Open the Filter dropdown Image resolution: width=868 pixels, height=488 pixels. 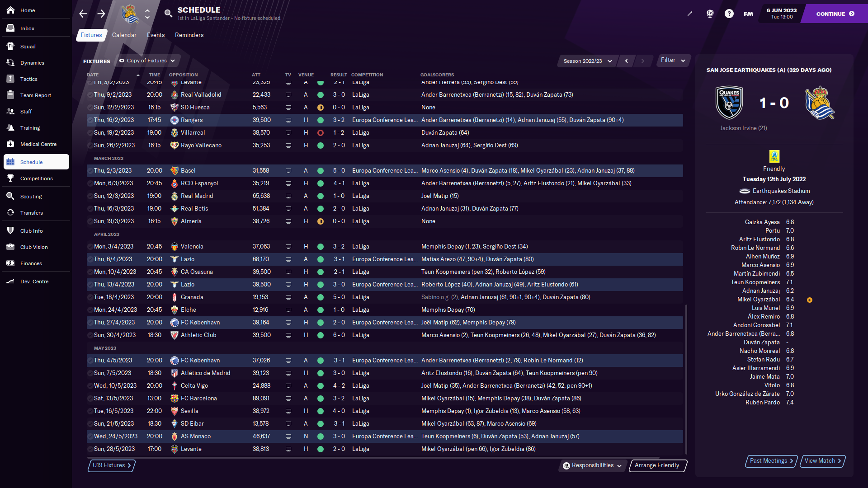(x=673, y=60)
